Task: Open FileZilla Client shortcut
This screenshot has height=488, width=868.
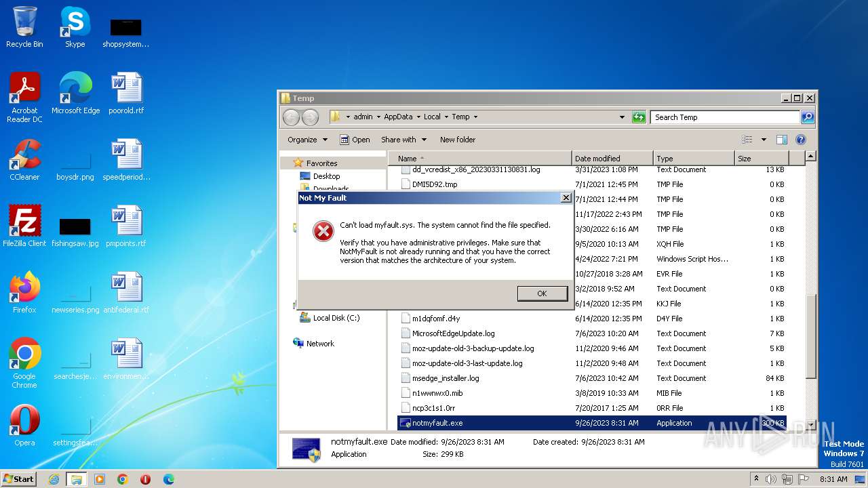Action: [24, 226]
